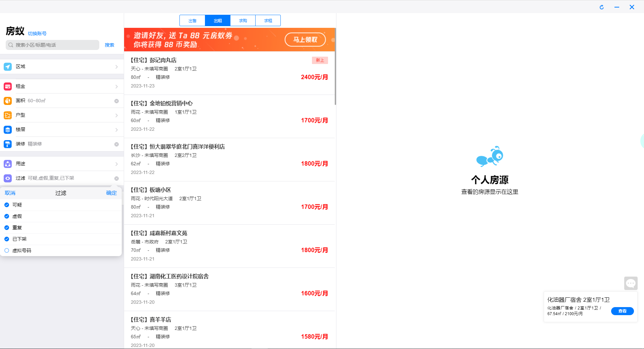
Task: Click the blue ant mascot logo
Action: pyautogui.click(x=490, y=157)
